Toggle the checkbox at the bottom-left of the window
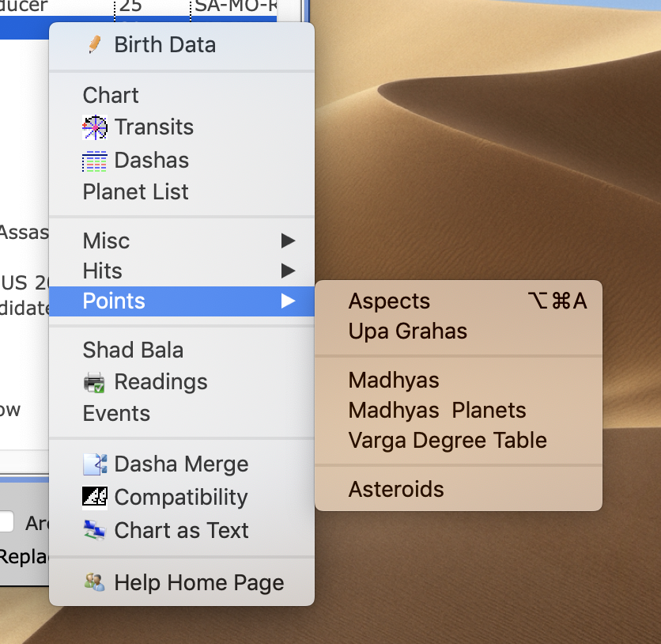The image size is (661, 644). 6,522
